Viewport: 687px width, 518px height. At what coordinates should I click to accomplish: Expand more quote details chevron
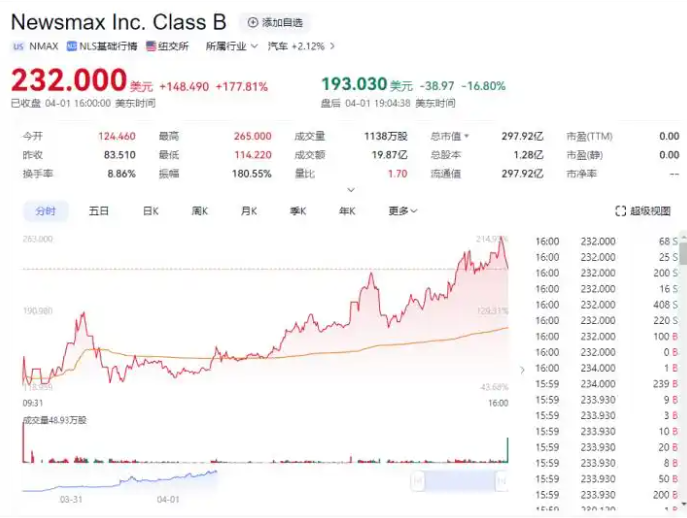351,190
